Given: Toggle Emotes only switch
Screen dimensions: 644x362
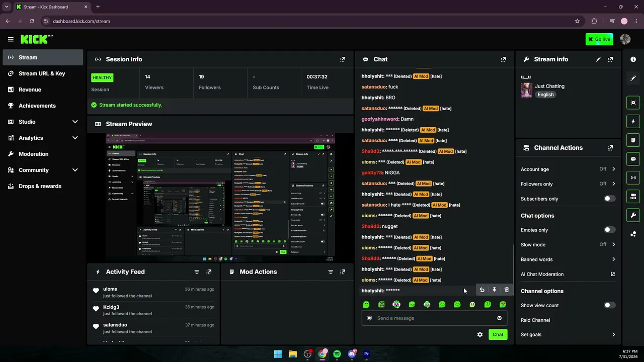Looking at the screenshot, I should [610, 230].
